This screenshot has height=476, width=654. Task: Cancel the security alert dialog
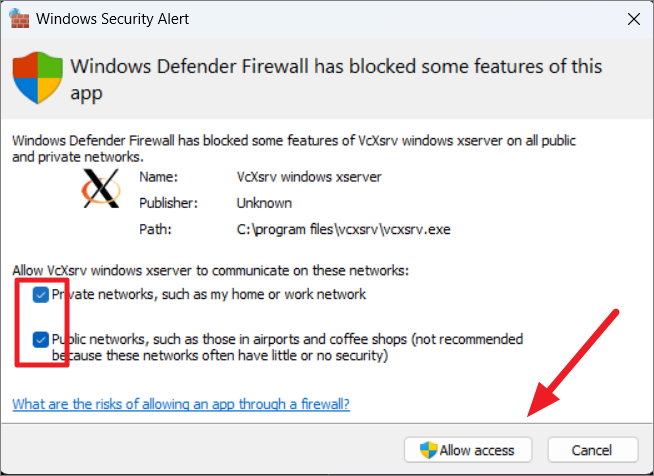point(593,450)
